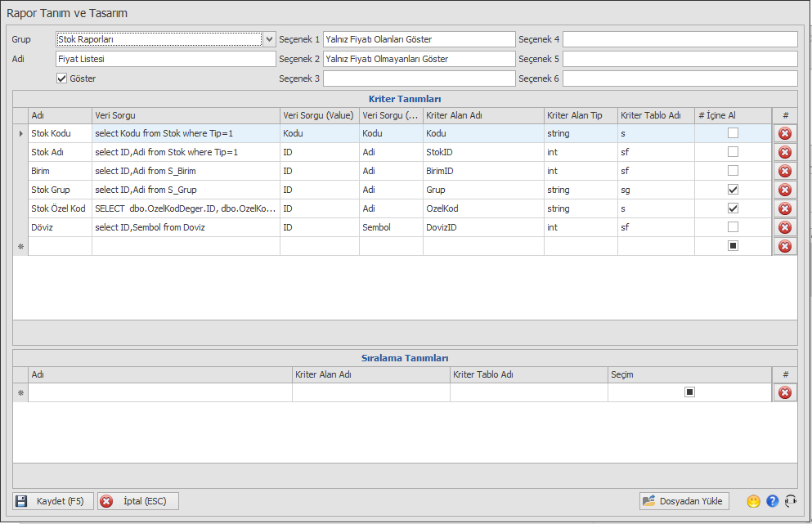
Task: Open the Grup dropdown arrow
Action: click(269, 39)
